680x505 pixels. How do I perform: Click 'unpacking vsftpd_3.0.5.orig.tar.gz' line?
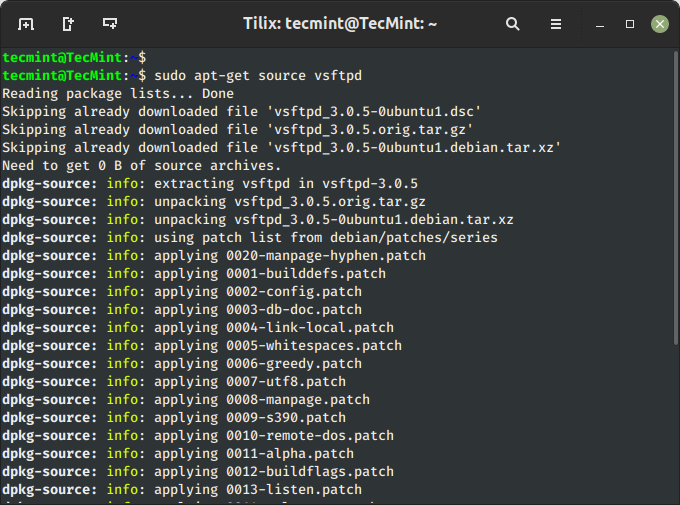[214, 202]
